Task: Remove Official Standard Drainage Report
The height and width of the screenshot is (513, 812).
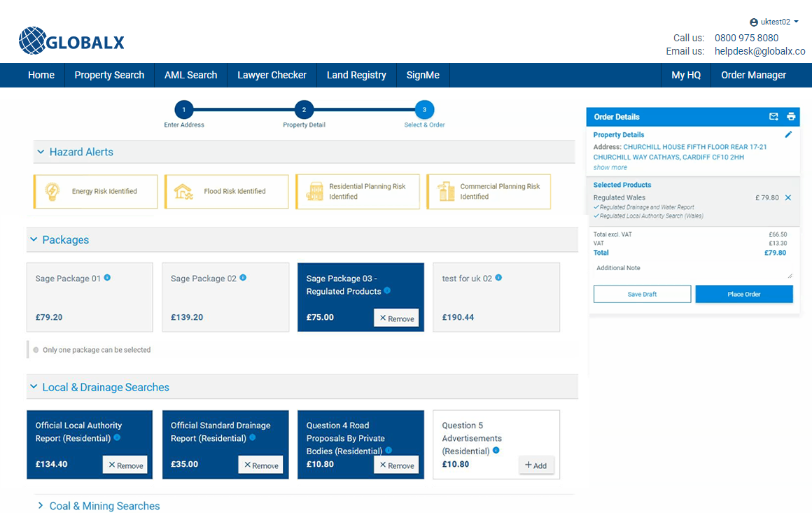Action: 260,465
